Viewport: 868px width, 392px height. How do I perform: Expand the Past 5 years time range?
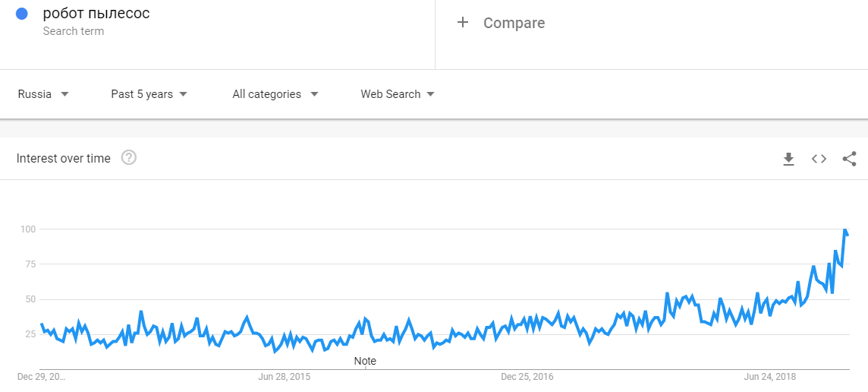pyautogui.click(x=149, y=94)
